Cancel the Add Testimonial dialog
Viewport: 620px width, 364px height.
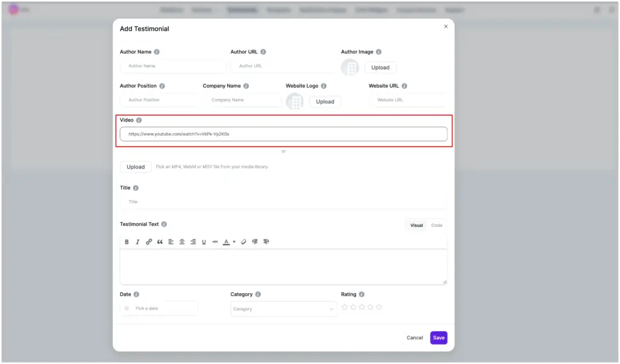[415, 338]
